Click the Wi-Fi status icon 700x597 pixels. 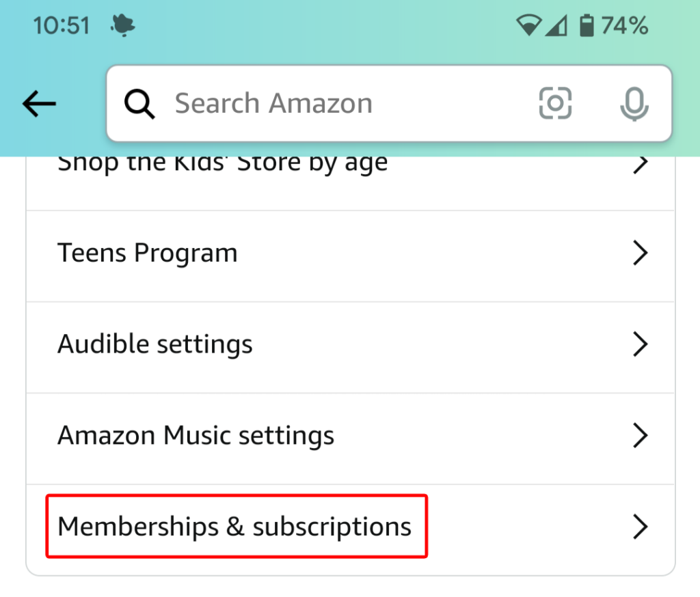point(530,25)
